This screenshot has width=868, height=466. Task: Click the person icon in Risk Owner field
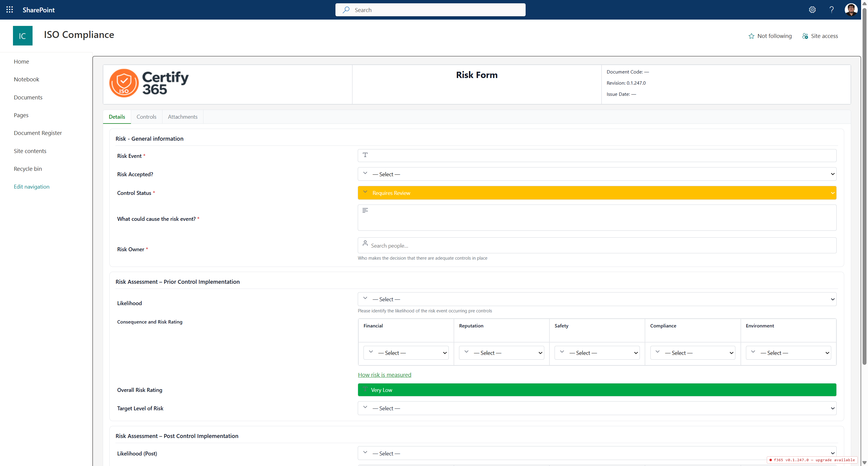(365, 243)
